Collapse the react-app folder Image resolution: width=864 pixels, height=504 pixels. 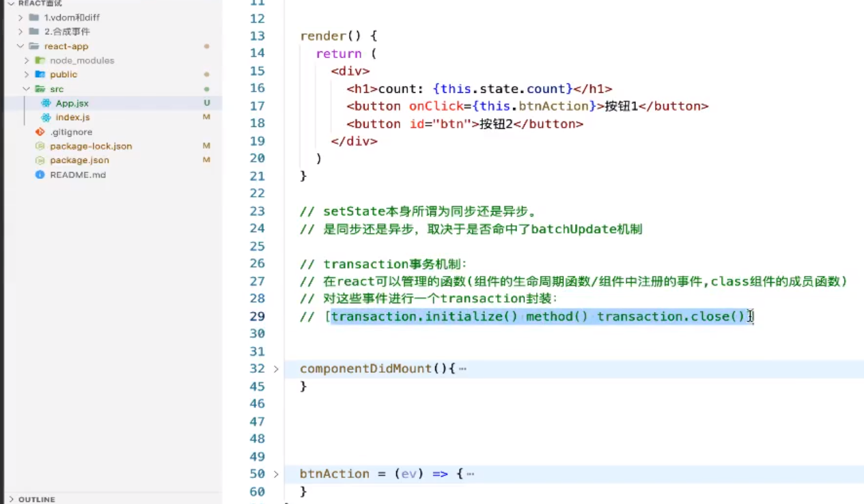pos(19,46)
